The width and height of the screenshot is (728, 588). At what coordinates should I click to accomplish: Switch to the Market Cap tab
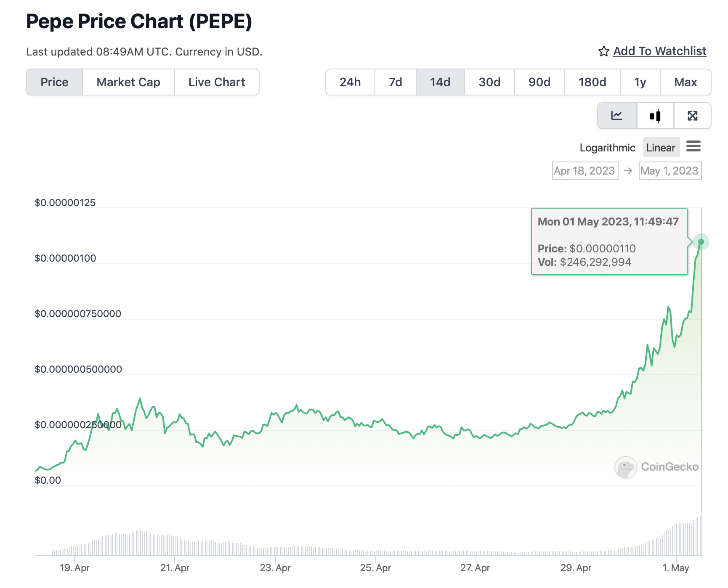point(128,82)
